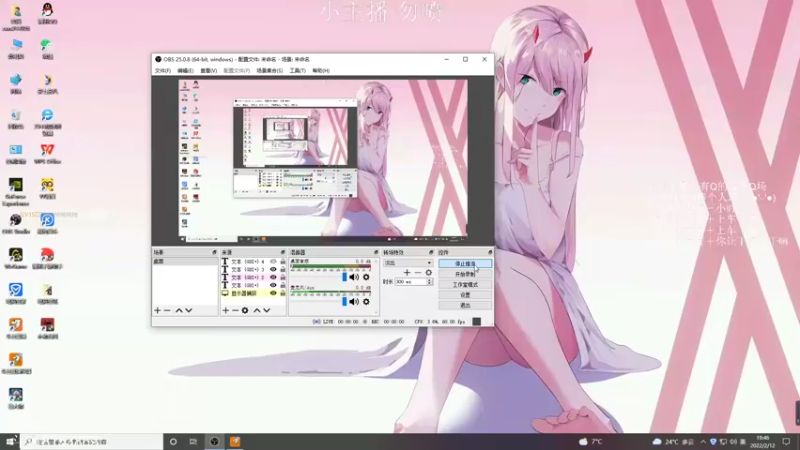800x450 pixels.
Task: Open OBS Settings button in Controls
Action: point(465,295)
